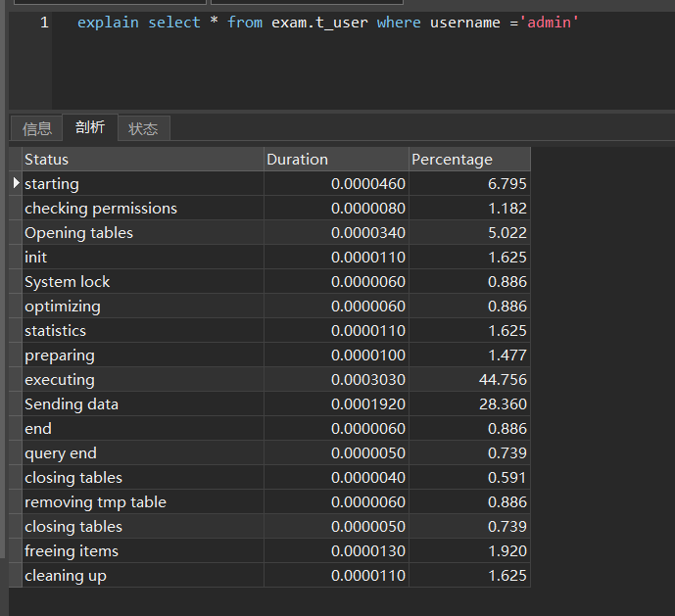
Task: Click percentage value 6.795
Action: tap(507, 184)
